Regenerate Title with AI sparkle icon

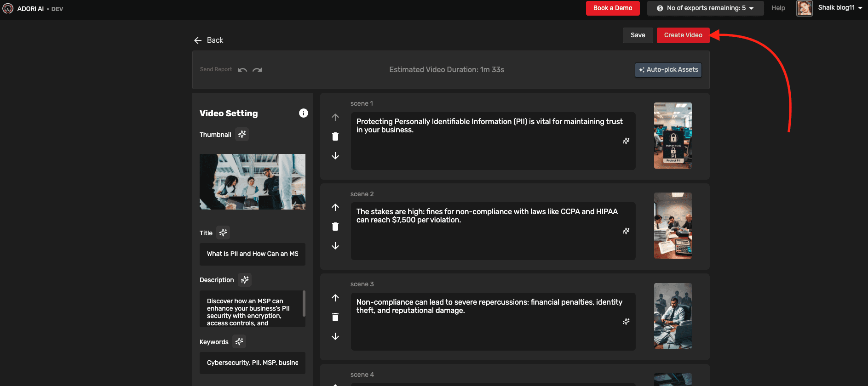click(223, 233)
